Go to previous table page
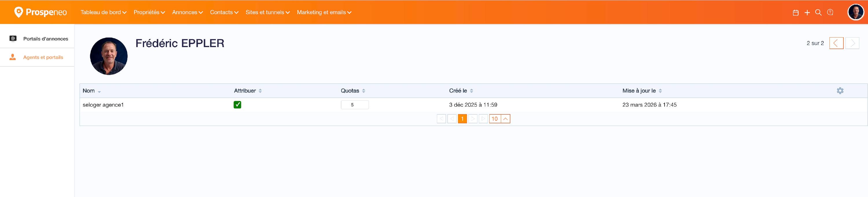Screen dimensions: 868x197 point(452,119)
